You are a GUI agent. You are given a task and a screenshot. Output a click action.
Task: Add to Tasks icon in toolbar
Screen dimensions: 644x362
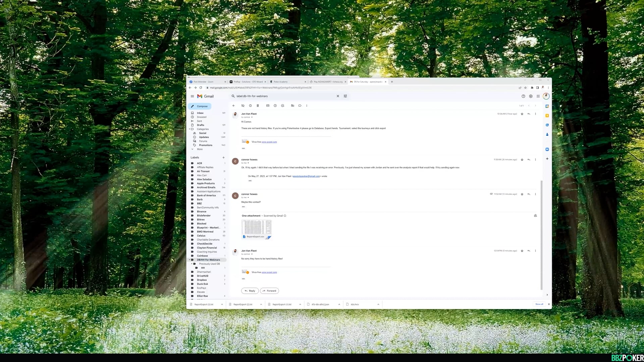[283, 106]
